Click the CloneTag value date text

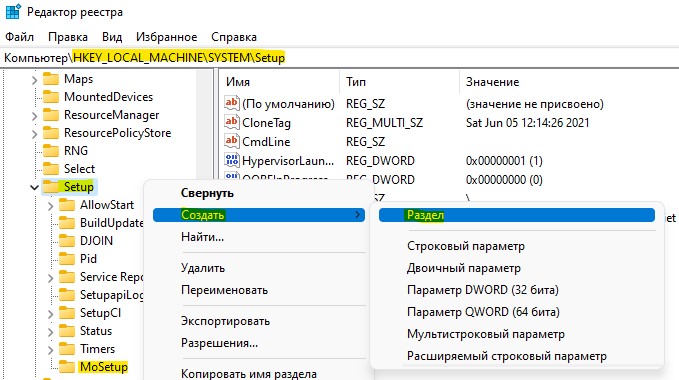(x=527, y=122)
